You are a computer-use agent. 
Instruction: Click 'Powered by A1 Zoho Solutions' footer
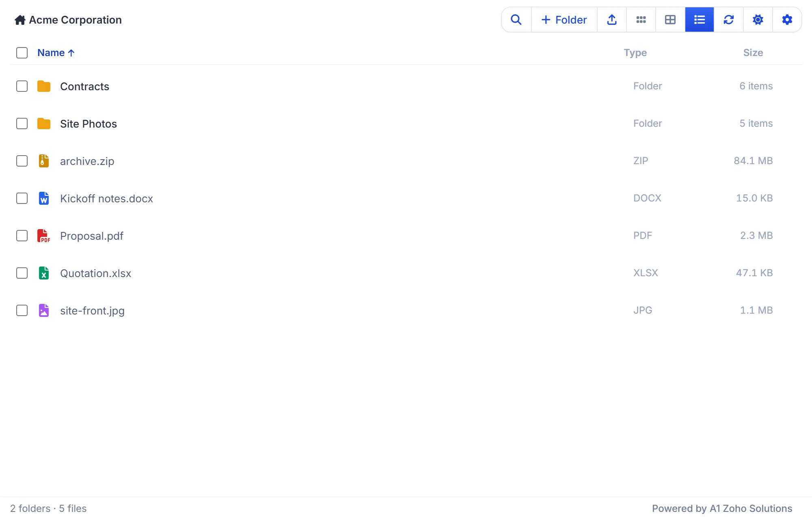click(x=722, y=509)
